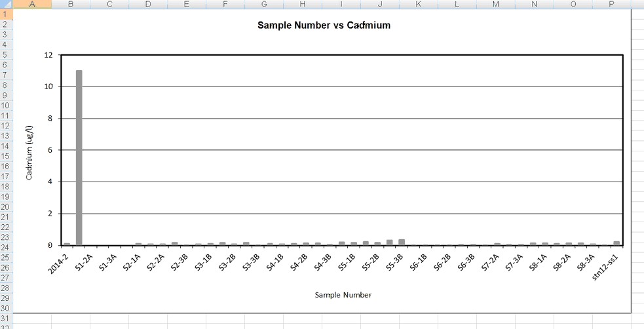The height and width of the screenshot is (329, 644).
Task: Click the 'stn12-ss1' x-axis label
Action: [606, 265]
